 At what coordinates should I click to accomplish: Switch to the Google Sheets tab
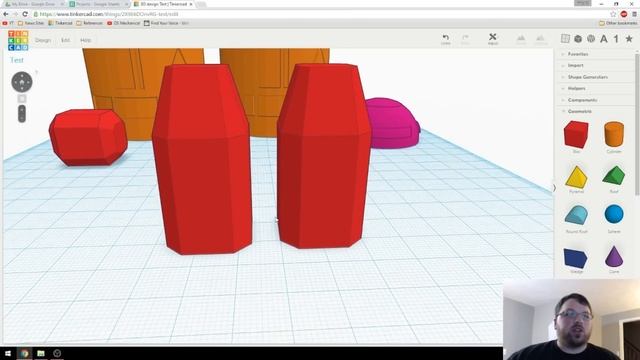coord(98,4)
